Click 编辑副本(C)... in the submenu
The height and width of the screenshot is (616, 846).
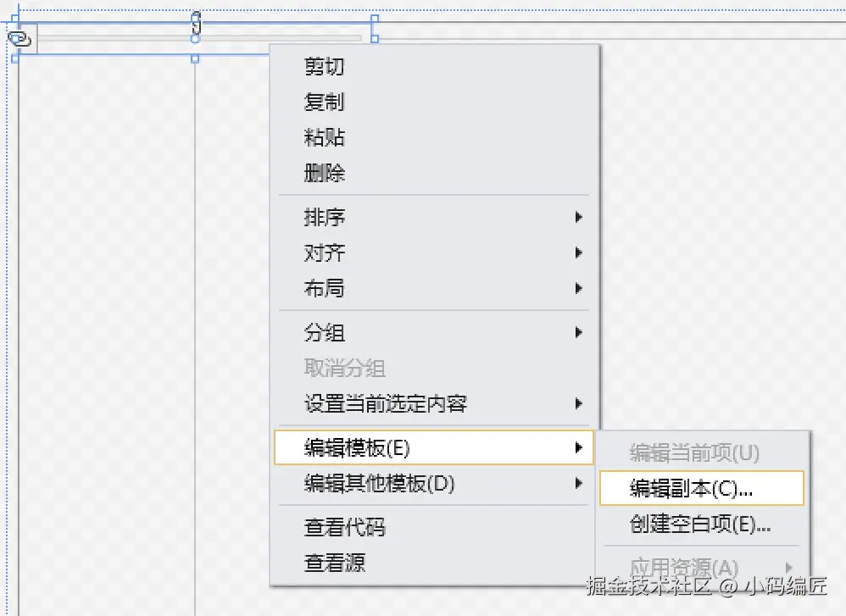(x=701, y=488)
